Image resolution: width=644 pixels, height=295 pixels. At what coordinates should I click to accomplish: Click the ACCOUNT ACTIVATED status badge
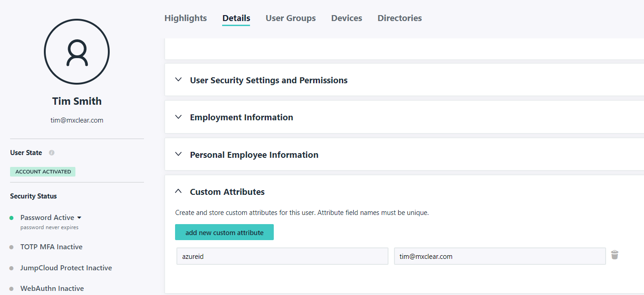[43, 172]
